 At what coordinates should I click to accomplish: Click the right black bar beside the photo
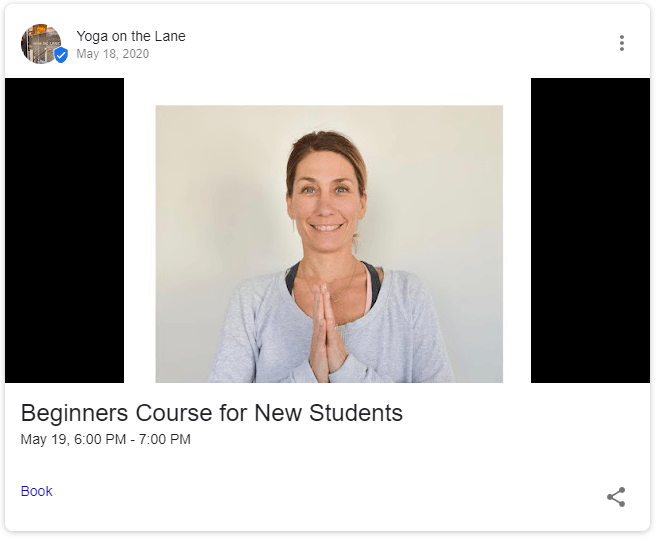[590, 230]
